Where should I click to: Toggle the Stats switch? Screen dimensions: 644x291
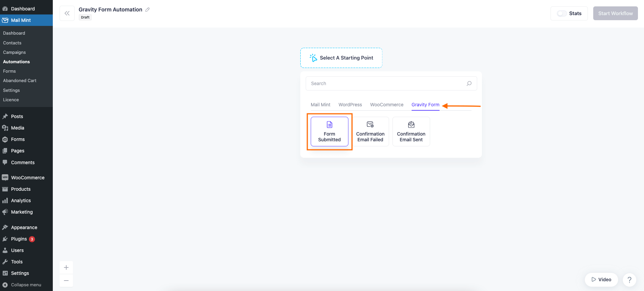(562, 13)
